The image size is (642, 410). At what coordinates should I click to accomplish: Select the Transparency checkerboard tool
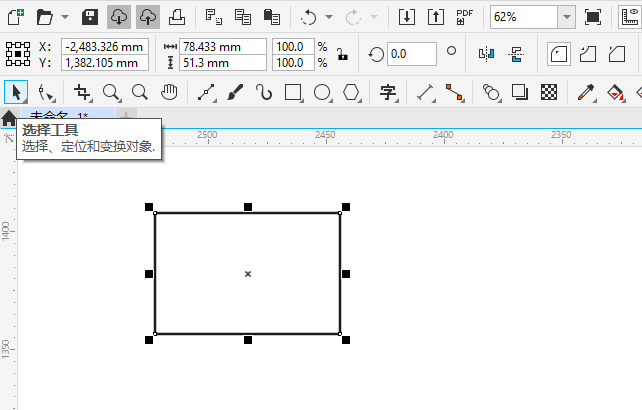tap(549, 92)
